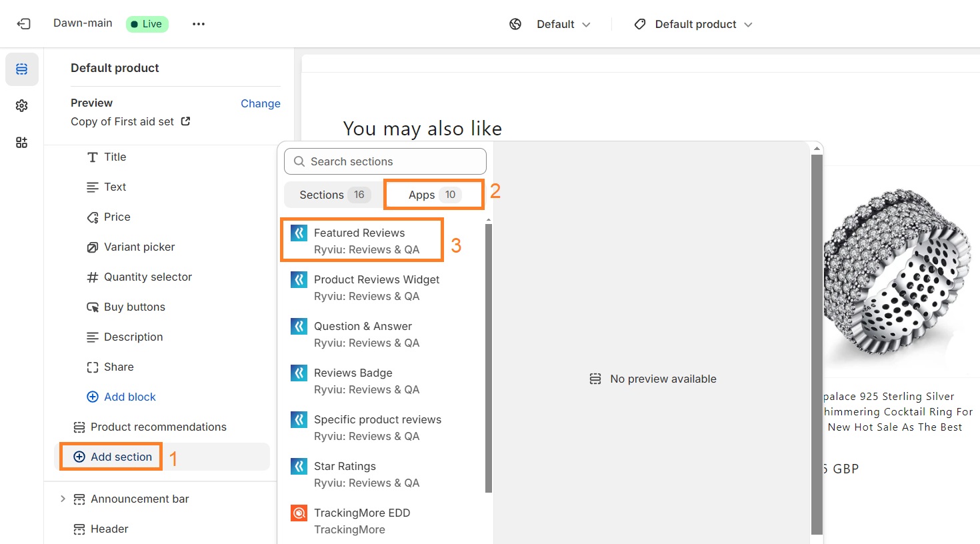
Task: Open the Default market dropdown
Action: pos(563,24)
